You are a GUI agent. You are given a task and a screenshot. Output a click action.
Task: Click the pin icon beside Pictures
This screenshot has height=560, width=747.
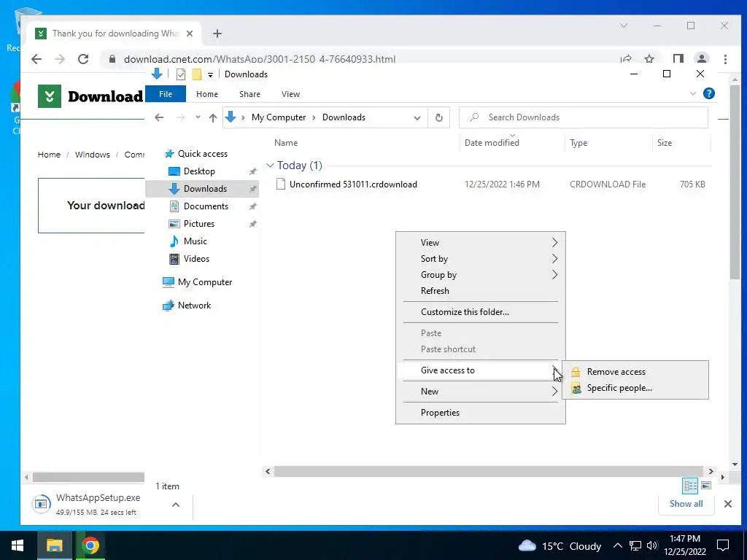pos(252,224)
